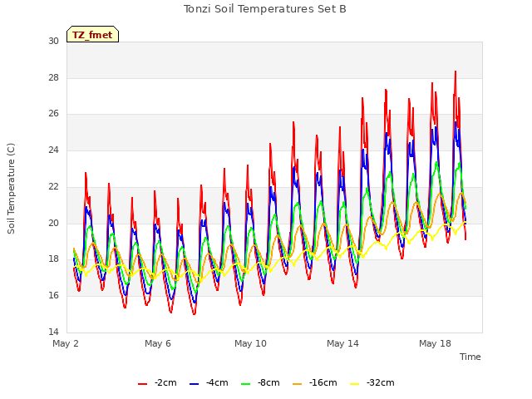
Task: Click the 14 y-axis tick label
Action: (x=53, y=332)
